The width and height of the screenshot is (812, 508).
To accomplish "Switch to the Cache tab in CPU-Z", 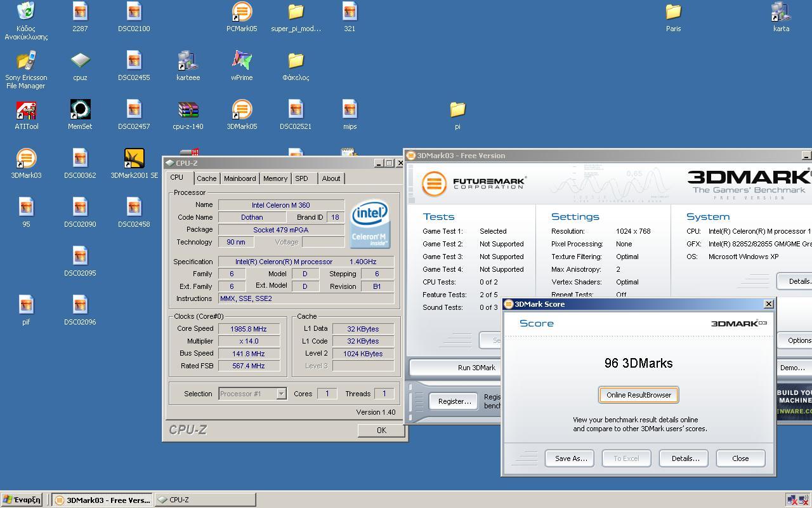I will (x=206, y=178).
